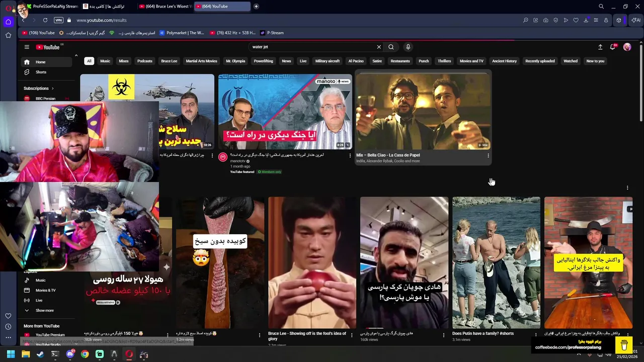Go back in browser history
The image size is (644, 362).
point(23,20)
